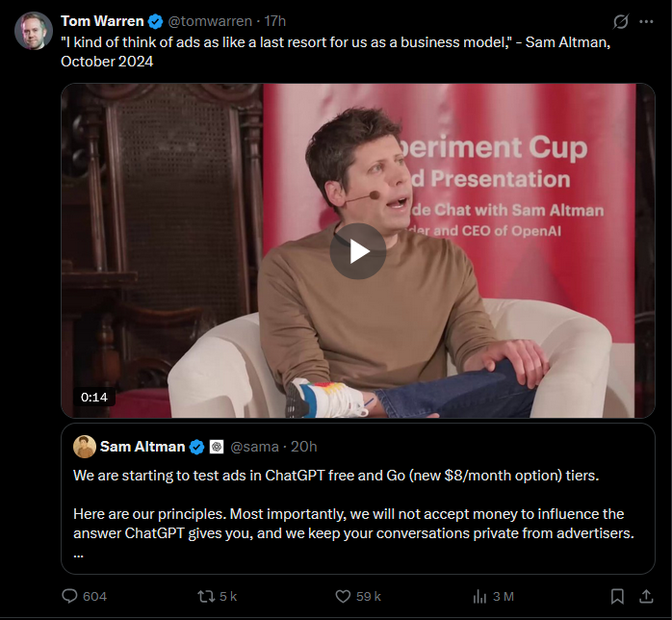This screenshot has height=620, width=672.
Task: Repost using the 5k retweet icon
Action: pyautogui.click(x=206, y=596)
